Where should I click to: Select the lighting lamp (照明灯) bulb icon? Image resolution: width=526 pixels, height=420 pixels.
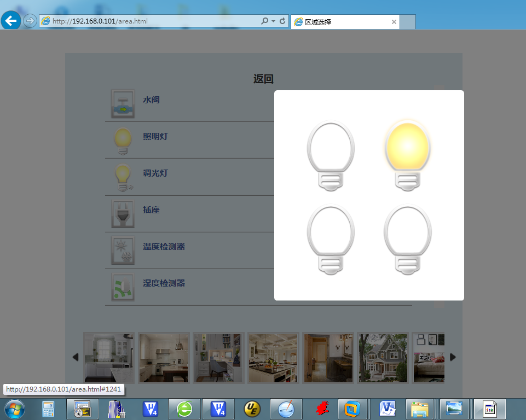pyautogui.click(x=123, y=141)
